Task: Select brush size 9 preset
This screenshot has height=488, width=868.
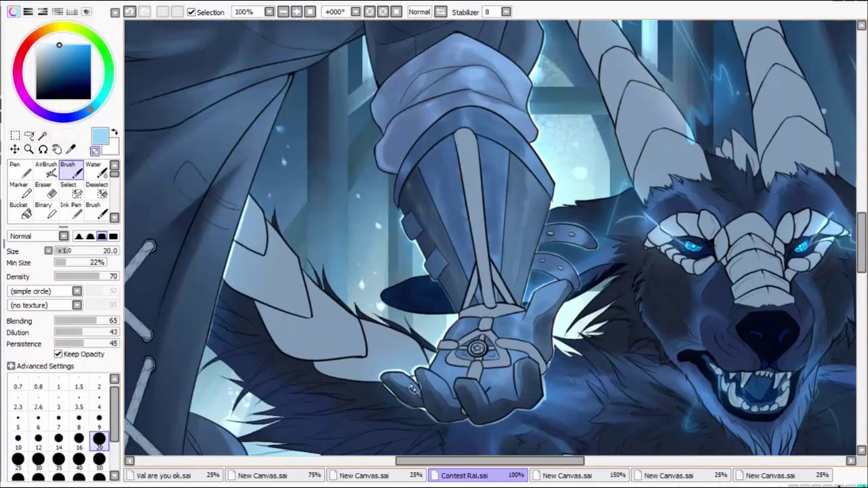Action: (99, 421)
